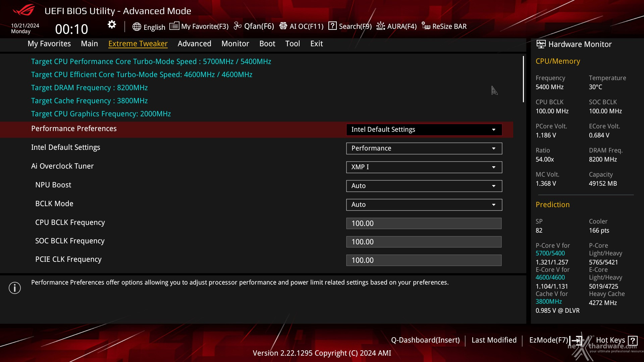The image size is (644, 362).
Task: Click the 3800MHz cache prediction link
Action: [x=549, y=302]
